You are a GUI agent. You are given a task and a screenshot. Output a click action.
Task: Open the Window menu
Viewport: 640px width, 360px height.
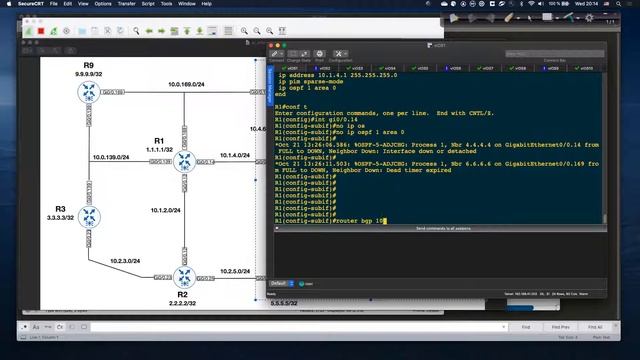(x=187, y=4)
